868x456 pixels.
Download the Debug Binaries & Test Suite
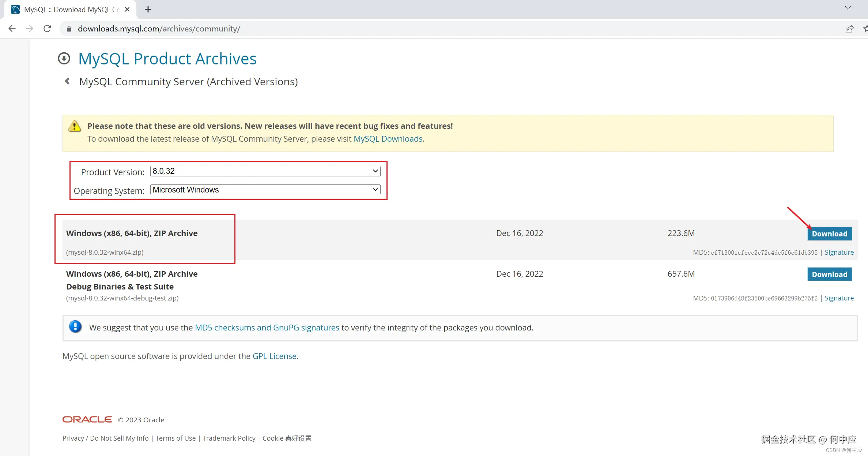[x=829, y=274]
